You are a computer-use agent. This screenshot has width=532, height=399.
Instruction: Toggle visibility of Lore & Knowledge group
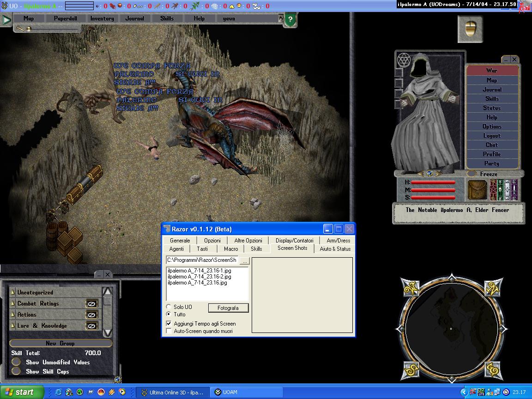pyautogui.click(x=91, y=326)
